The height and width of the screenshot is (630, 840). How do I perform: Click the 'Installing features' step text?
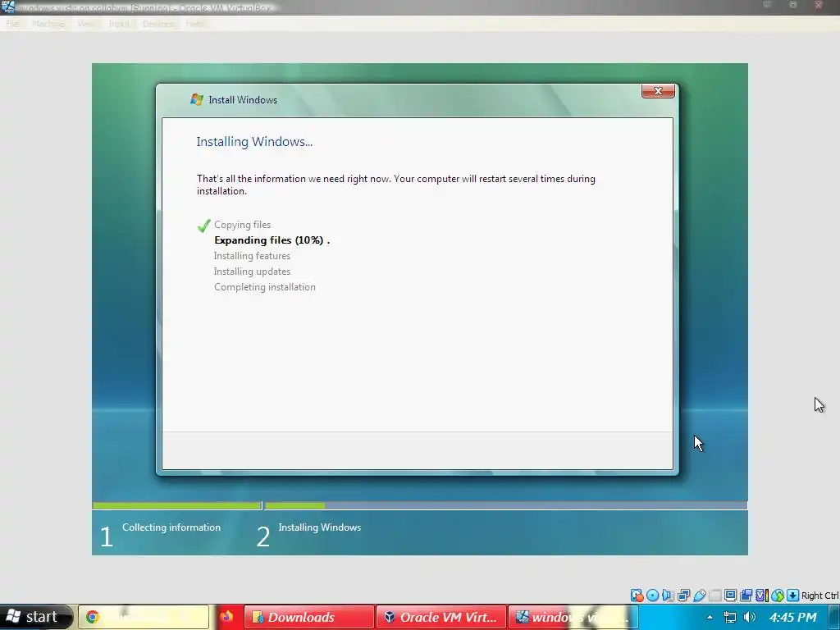(x=253, y=256)
